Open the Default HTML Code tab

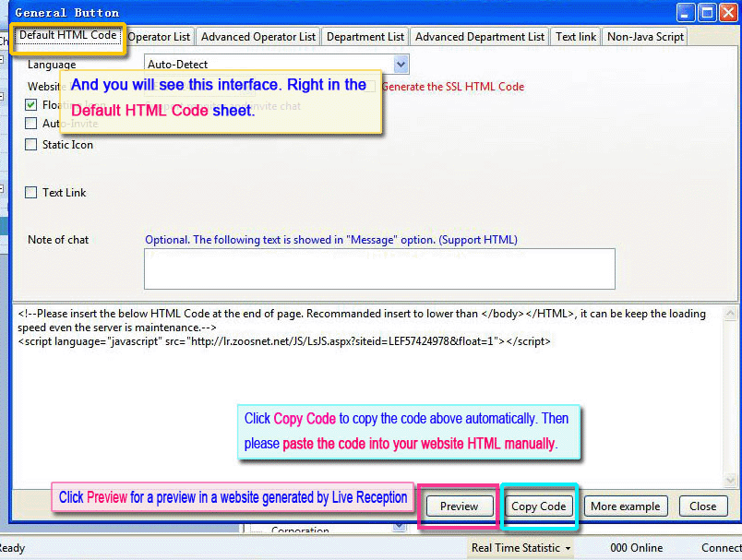click(x=67, y=35)
